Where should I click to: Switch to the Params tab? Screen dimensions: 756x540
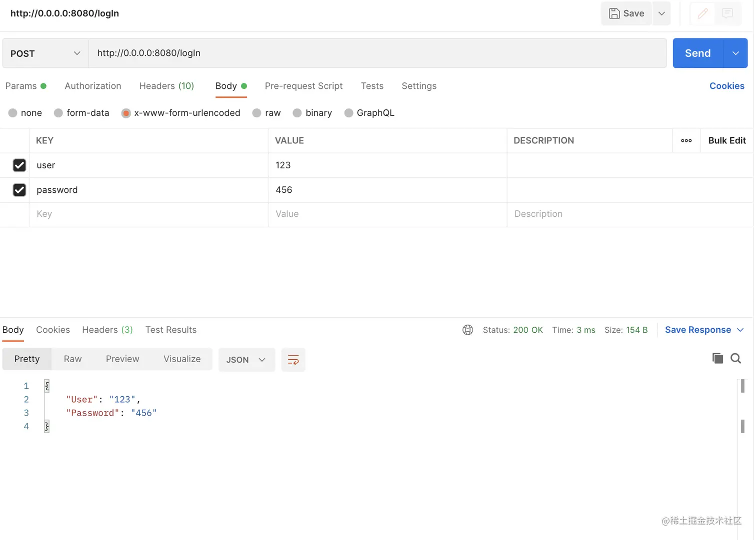tap(25, 86)
